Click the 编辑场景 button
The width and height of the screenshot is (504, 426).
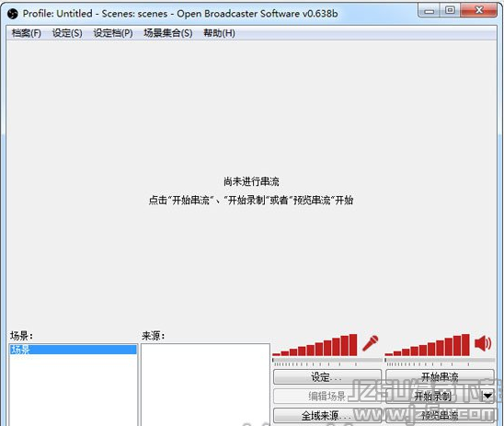coord(327,397)
